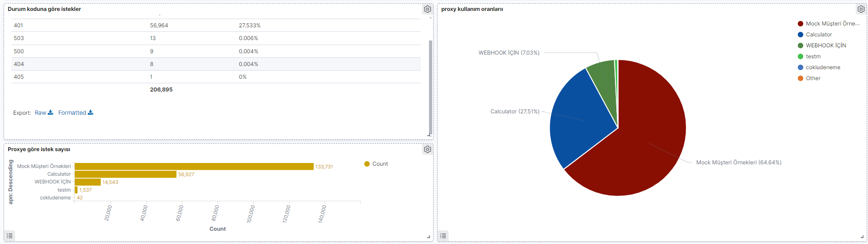The image size is (868, 244).
Task: Click the download icon next to Formatted
Action: pos(91,112)
